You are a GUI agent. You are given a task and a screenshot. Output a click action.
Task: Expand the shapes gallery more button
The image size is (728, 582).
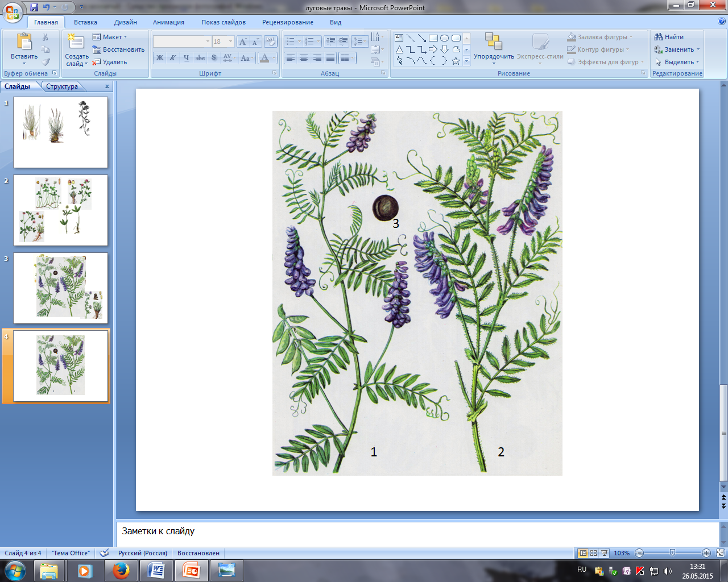coord(466,61)
